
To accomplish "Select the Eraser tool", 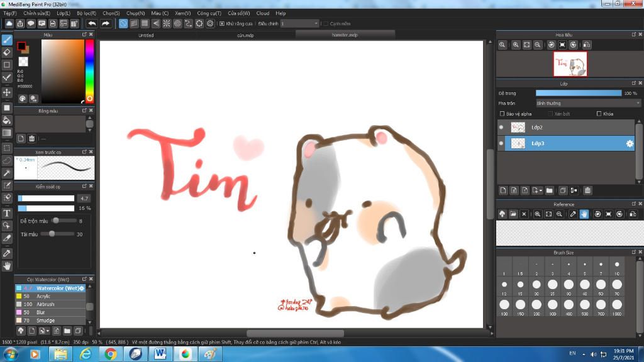I will click(7, 52).
